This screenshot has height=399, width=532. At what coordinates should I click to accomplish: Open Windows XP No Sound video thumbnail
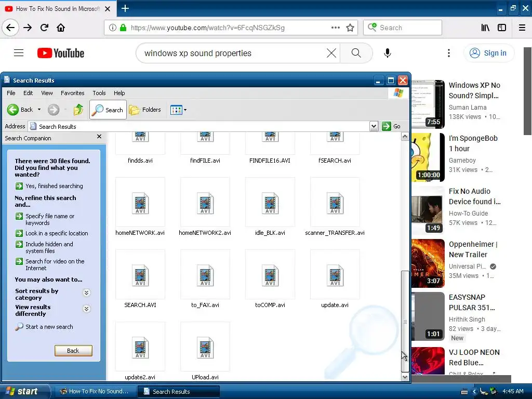click(x=428, y=104)
